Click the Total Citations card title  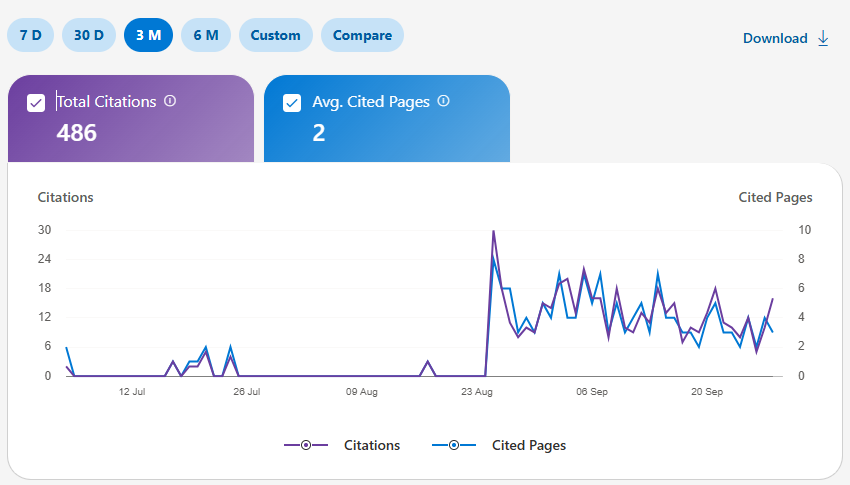[x=106, y=102]
